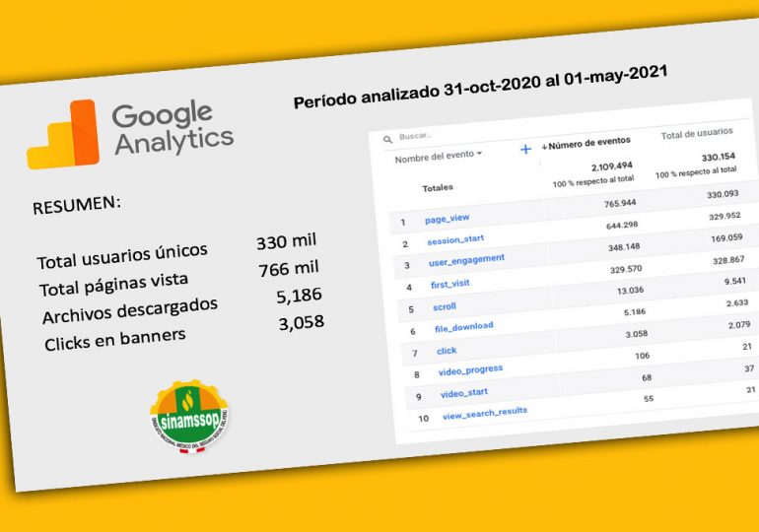Screen dimensions: 759x532
Task: Click the total events value 2.109.494
Action: click(x=612, y=166)
